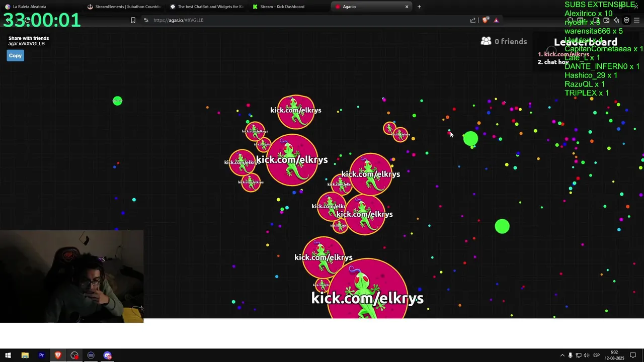Screen dimensions: 644x362
Task: Click the bookmark icon in address bar
Action: pos(133,20)
